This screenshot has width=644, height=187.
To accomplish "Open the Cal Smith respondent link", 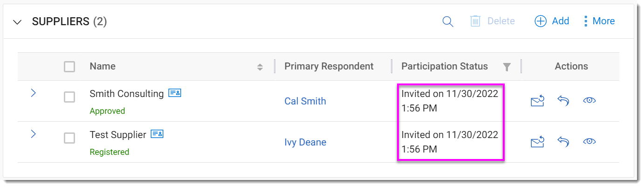I will click(x=305, y=101).
